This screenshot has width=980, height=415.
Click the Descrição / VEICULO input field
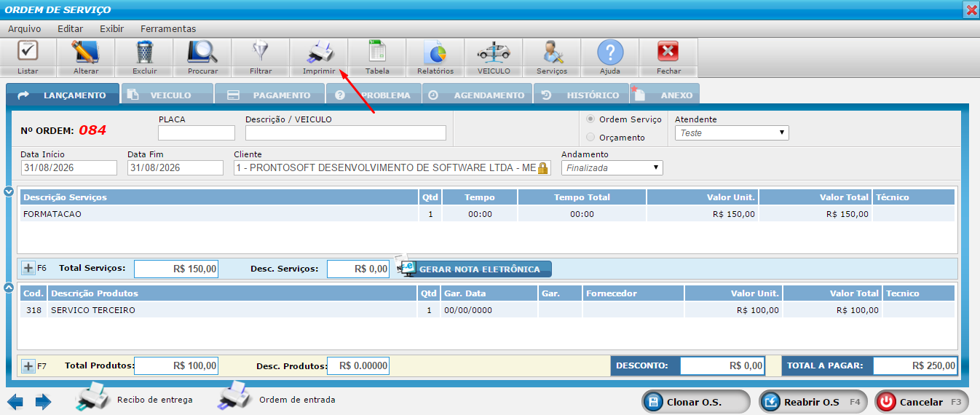(x=346, y=133)
